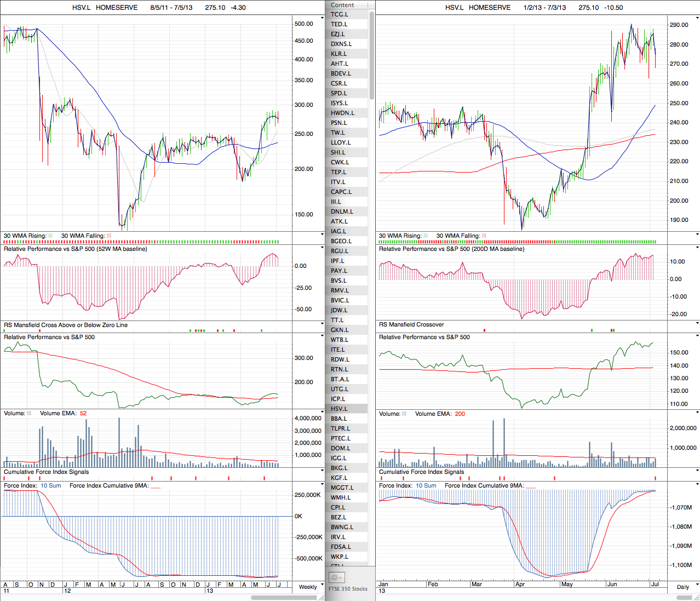Choose the highlighted HSV.L watchlist entry
This screenshot has width=700, height=601.
(339, 409)
